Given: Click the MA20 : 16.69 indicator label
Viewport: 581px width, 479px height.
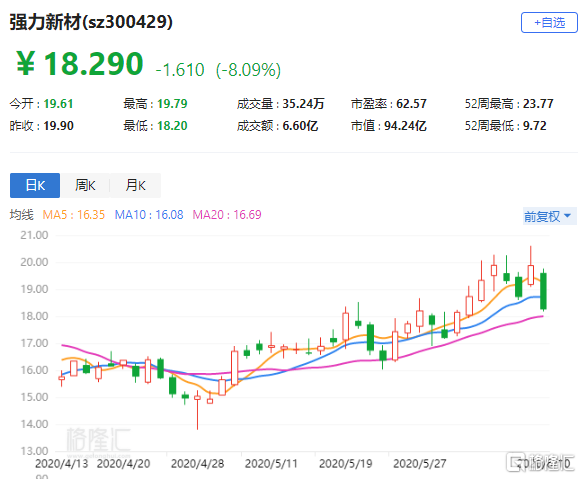Looking at the screenshot, I should (x=227, y=215).
